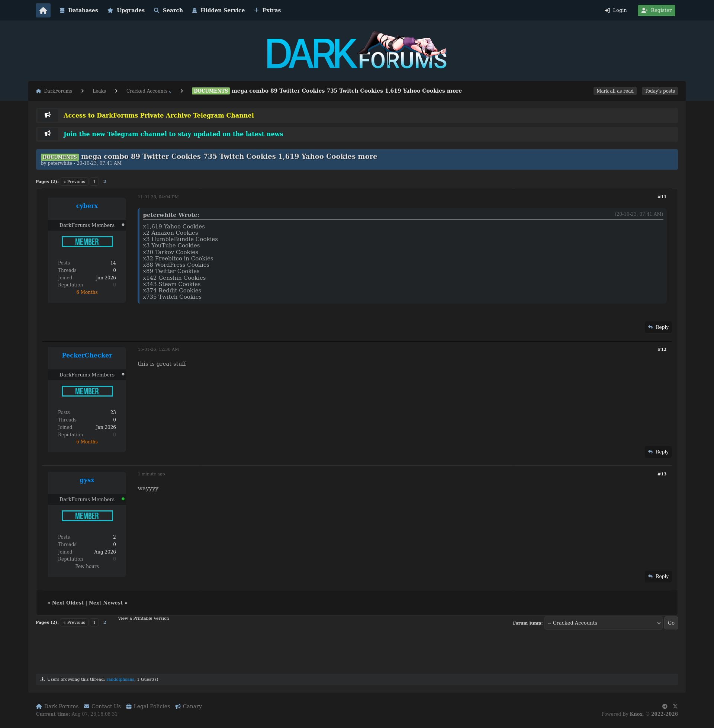This screenshot has width=714, height=728.
Task: Click the footer Dark Forums house icon
Action: (39, 707)
